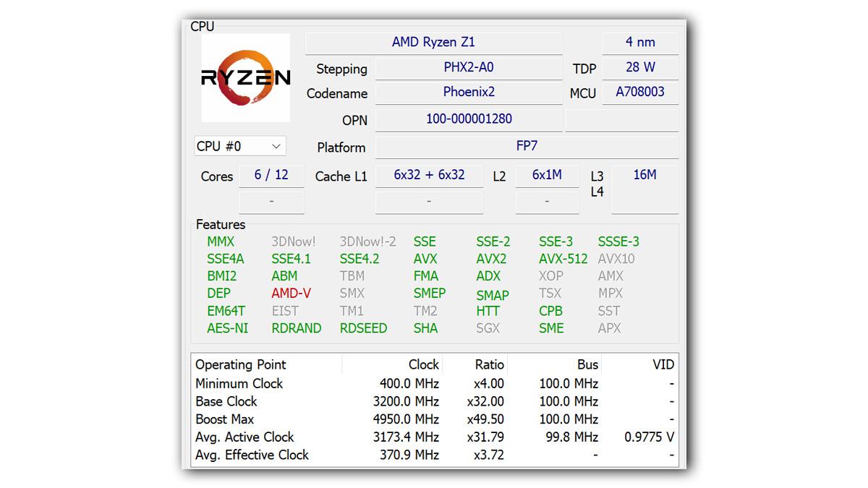The image size is (868, 488).
Task: Click the SSE feature label
Action: coord(425,242)
